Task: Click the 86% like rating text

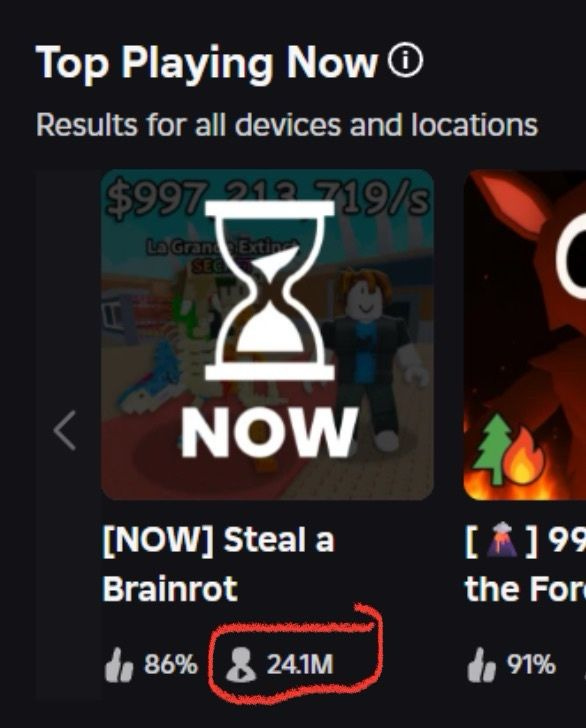Action: 171,664
